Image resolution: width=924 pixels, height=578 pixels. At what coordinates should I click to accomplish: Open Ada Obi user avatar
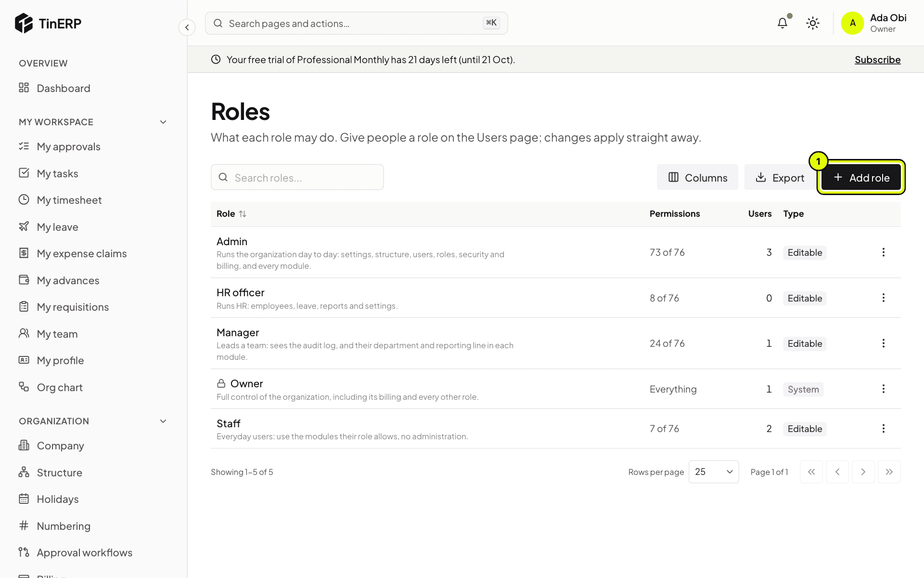[x=852, y=23]
